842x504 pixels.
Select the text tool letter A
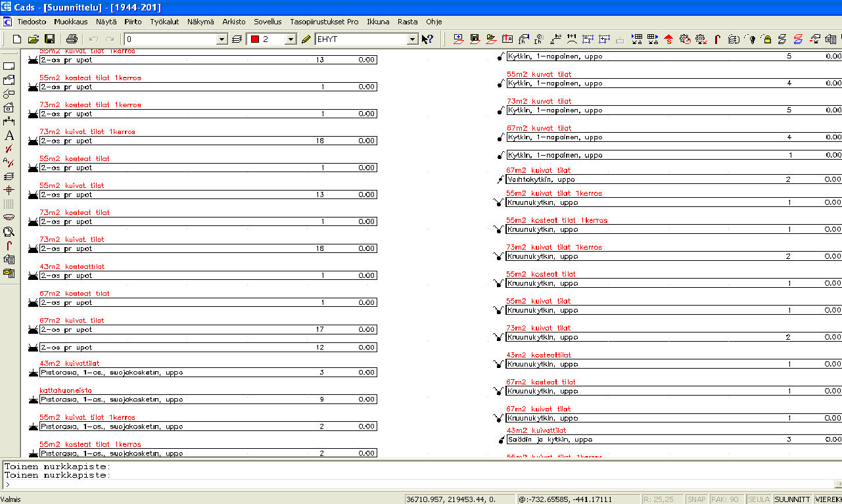(x=9, y=135)
